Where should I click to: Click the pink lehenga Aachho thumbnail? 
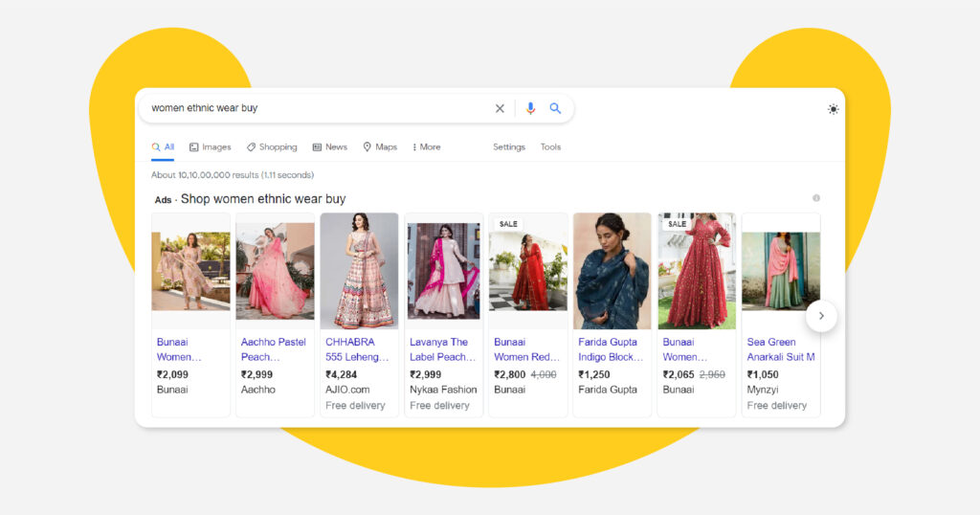click(x=275, y=271)
